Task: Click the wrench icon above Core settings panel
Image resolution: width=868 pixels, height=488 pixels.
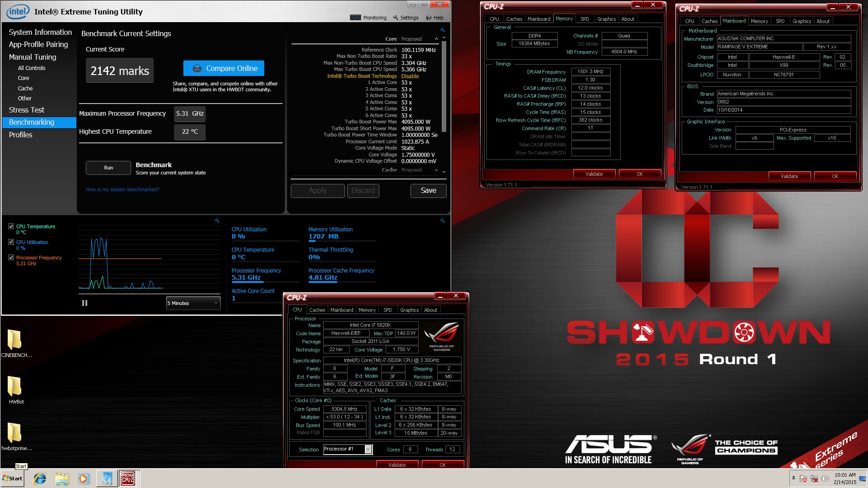Action: 443,30
